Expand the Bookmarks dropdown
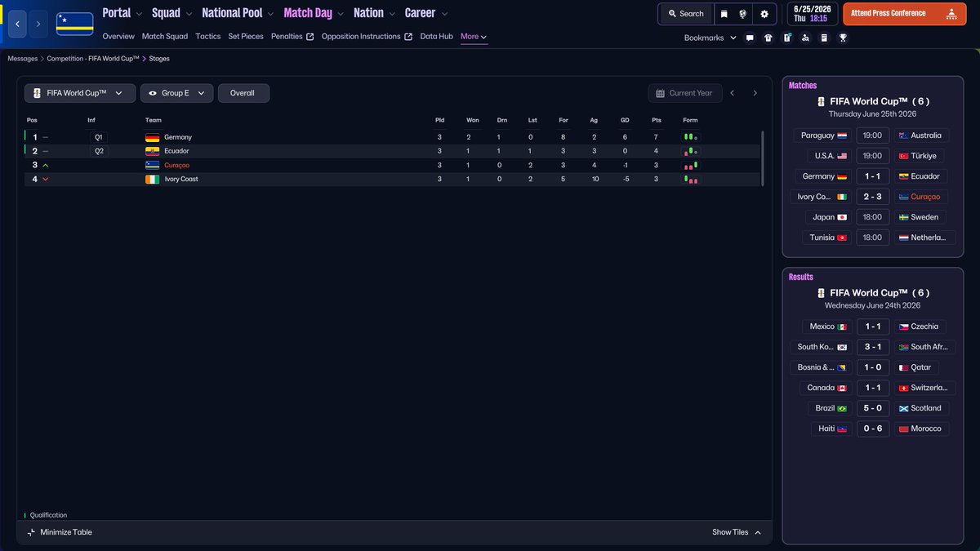Viewport: 980px width, 551px height. click(x=710, y=38)
